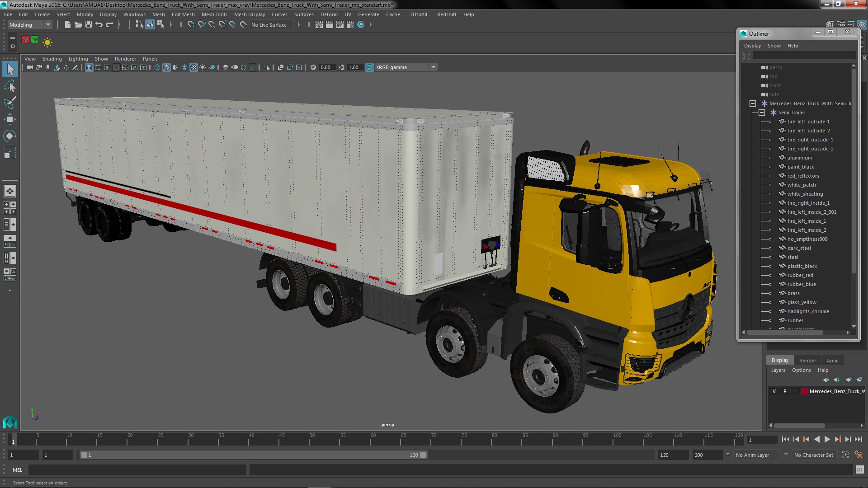Choose the Paint selection tool
The image size is (868, 488).
point(10,103)
